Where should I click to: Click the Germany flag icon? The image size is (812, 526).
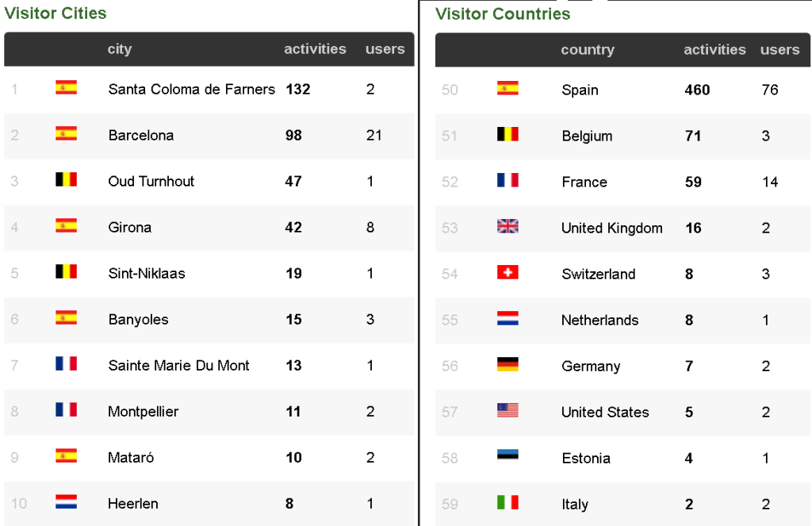[x=507, y=365]
